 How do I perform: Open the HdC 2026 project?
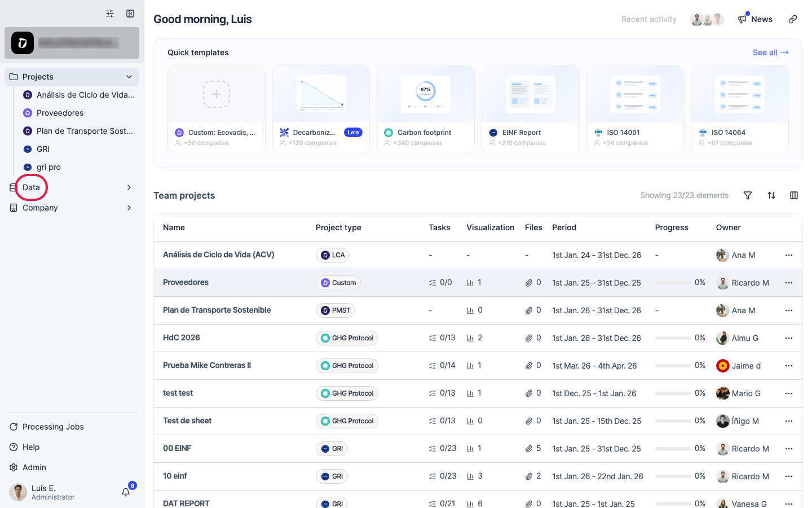pyautogui.click(x=182, y=338)
